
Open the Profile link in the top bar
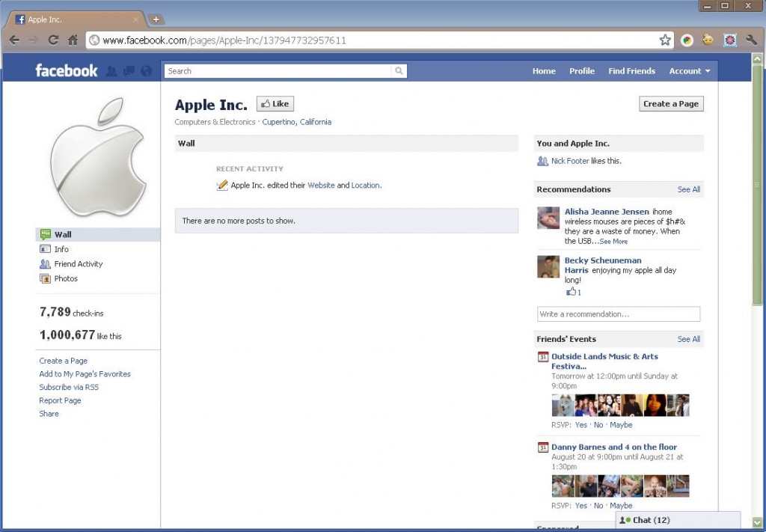(x=582, y=71)
